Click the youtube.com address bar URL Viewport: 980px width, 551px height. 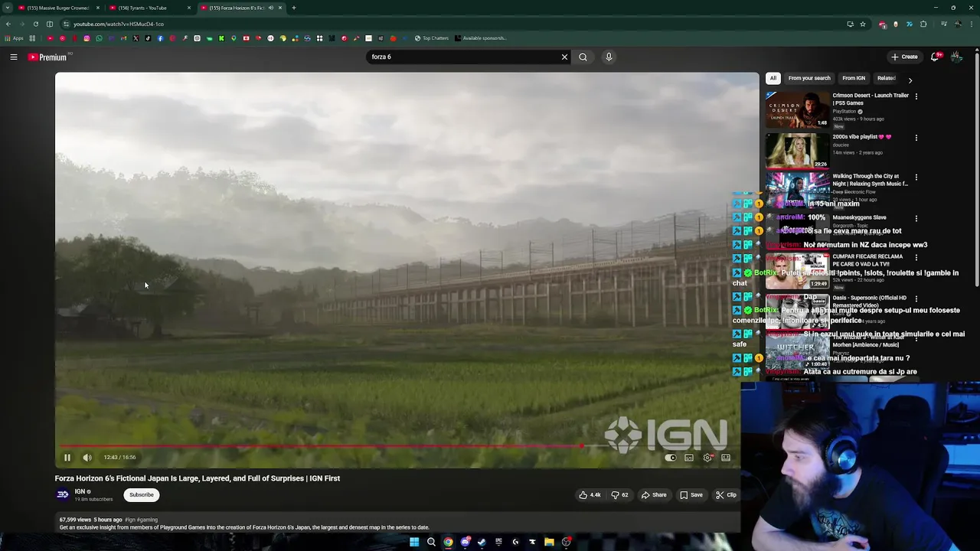coord(119,24)
